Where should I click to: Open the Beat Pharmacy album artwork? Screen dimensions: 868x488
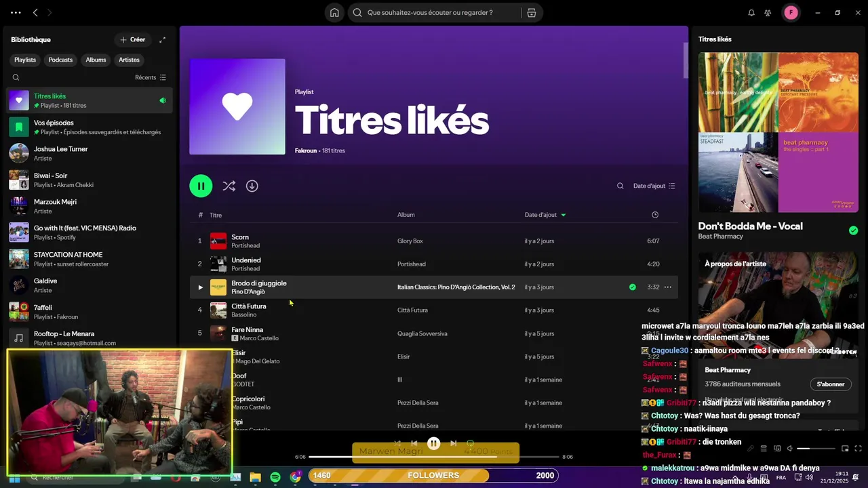778,132
